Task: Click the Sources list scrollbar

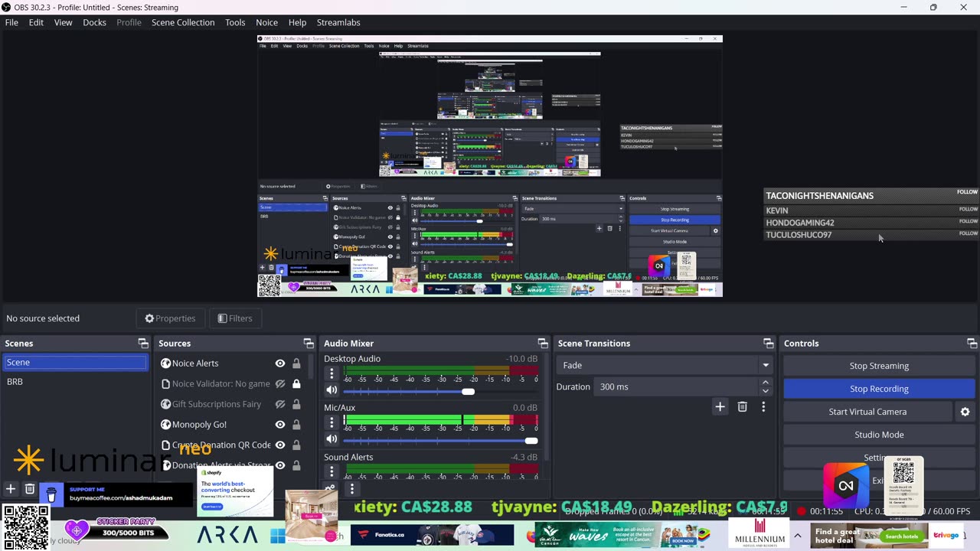Action: [312, 367]
